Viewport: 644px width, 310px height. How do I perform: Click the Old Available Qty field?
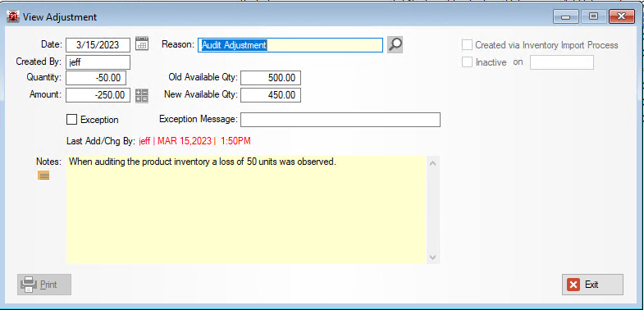(x=271, y=78)
